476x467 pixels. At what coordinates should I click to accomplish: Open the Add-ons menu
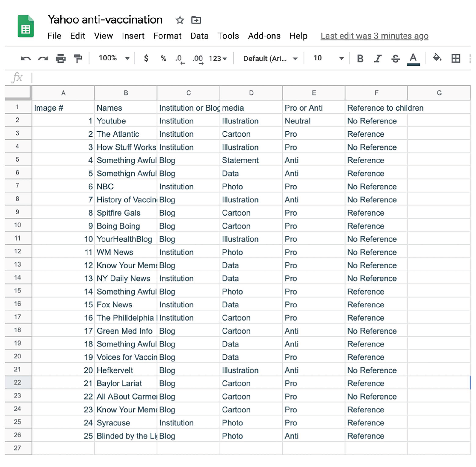[264, 36]
